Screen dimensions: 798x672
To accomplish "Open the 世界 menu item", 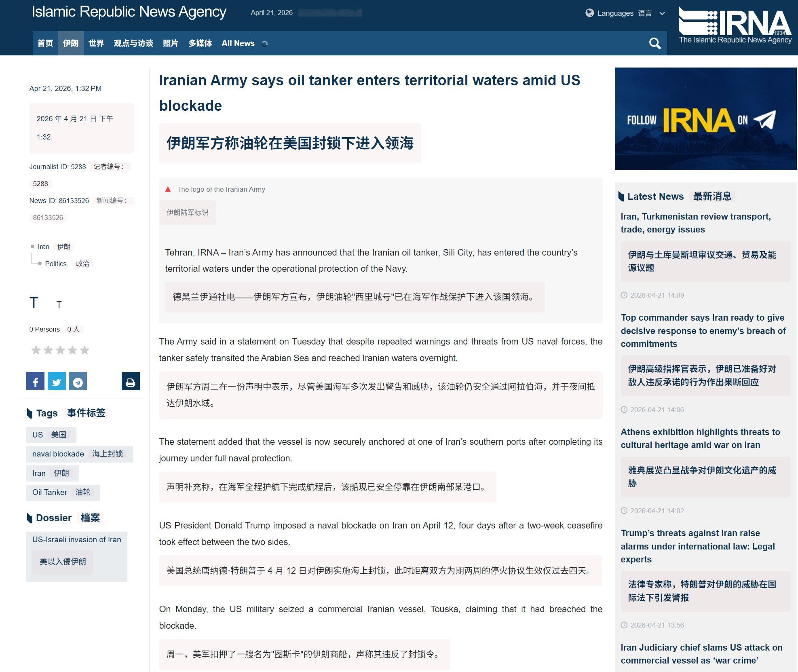I will coord(96,43).
